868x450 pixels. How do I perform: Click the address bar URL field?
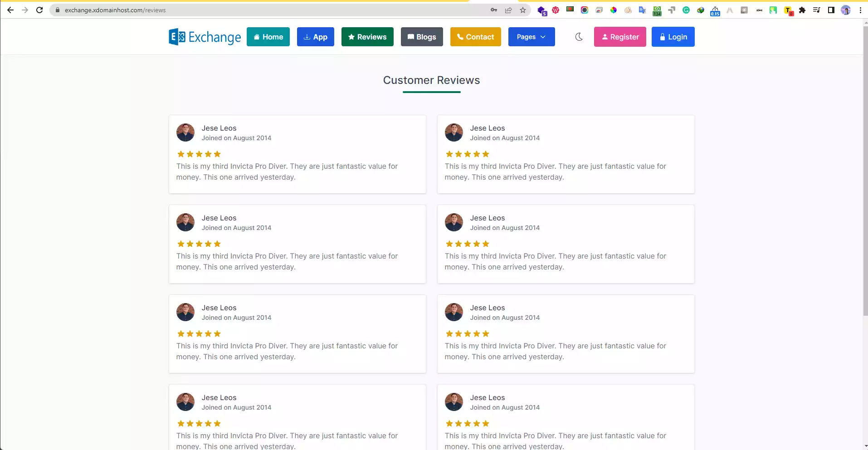click(272, 10)
